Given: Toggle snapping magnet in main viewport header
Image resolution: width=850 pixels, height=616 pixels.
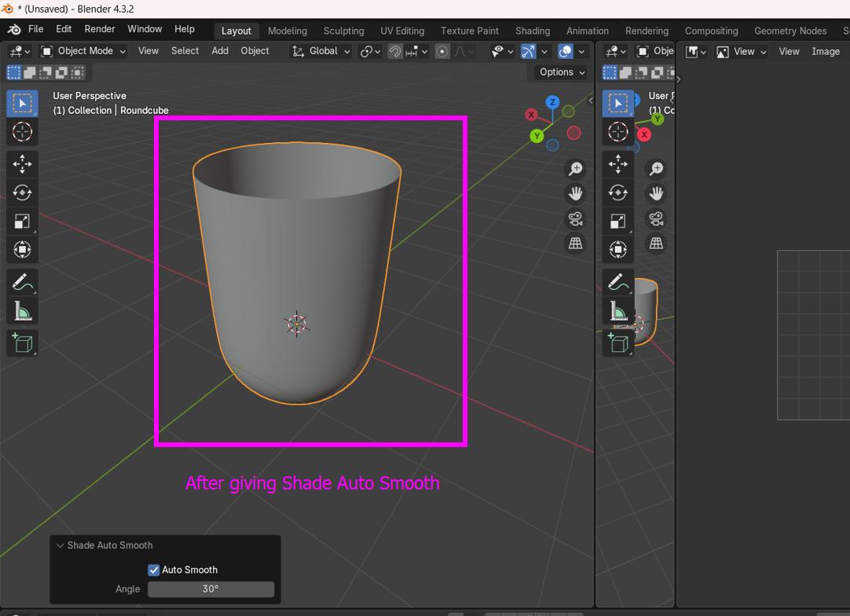Looking at the screenshot, I should coord(395,52).
